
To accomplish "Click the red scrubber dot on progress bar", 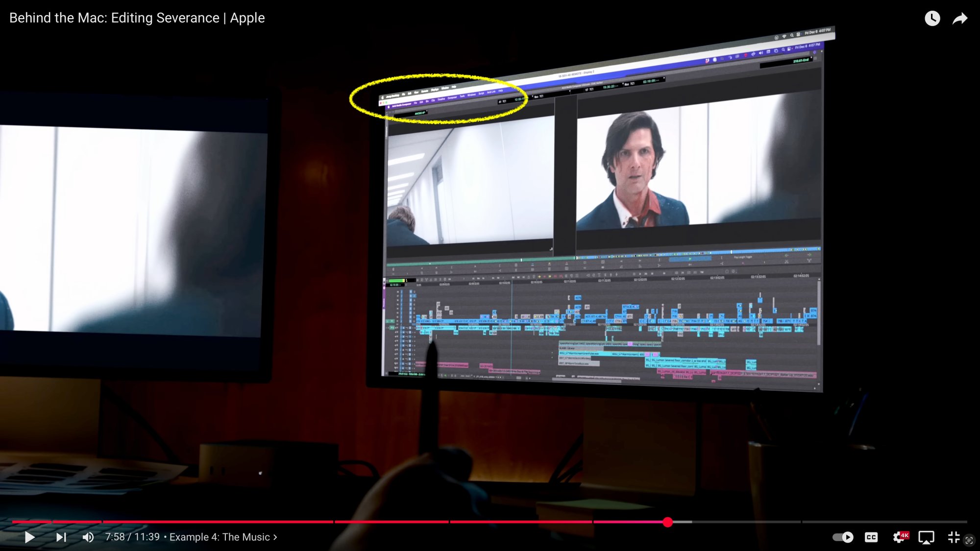I will coord(667,522).
